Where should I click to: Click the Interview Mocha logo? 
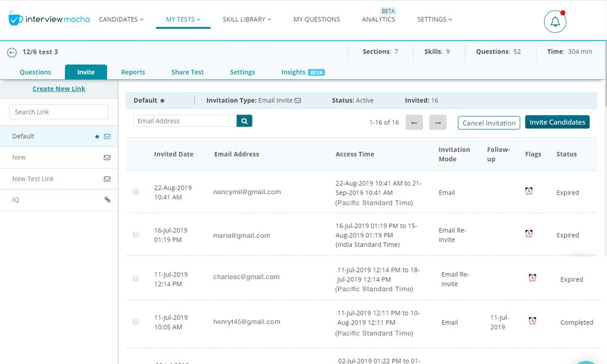click(49, 19)
